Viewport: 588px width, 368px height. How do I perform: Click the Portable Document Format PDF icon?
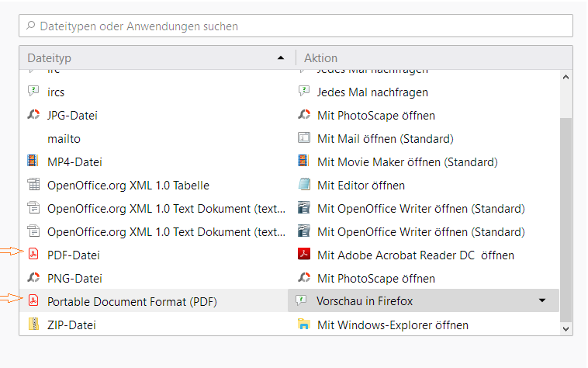click(33, 301)
